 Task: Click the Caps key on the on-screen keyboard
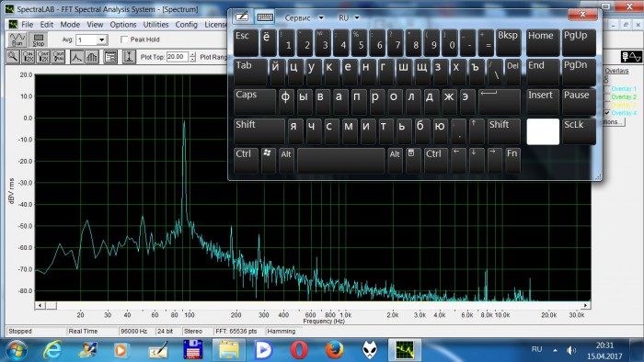tap(255, 102)
